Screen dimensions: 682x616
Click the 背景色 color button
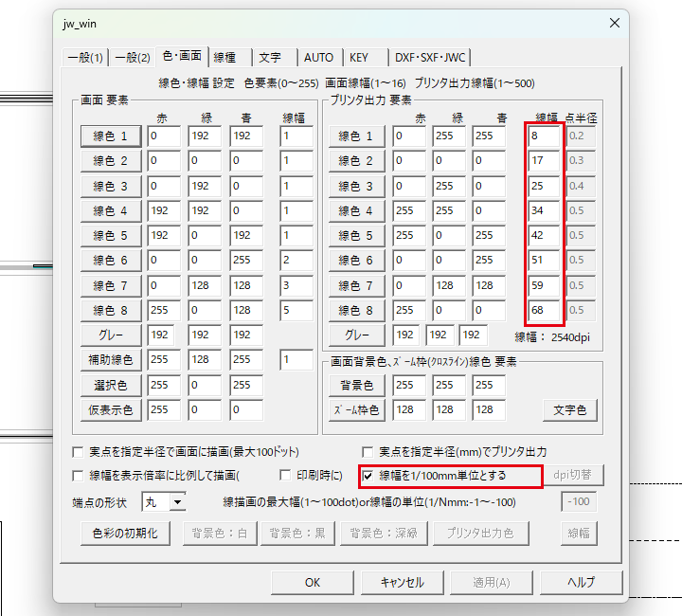(357, 385)
